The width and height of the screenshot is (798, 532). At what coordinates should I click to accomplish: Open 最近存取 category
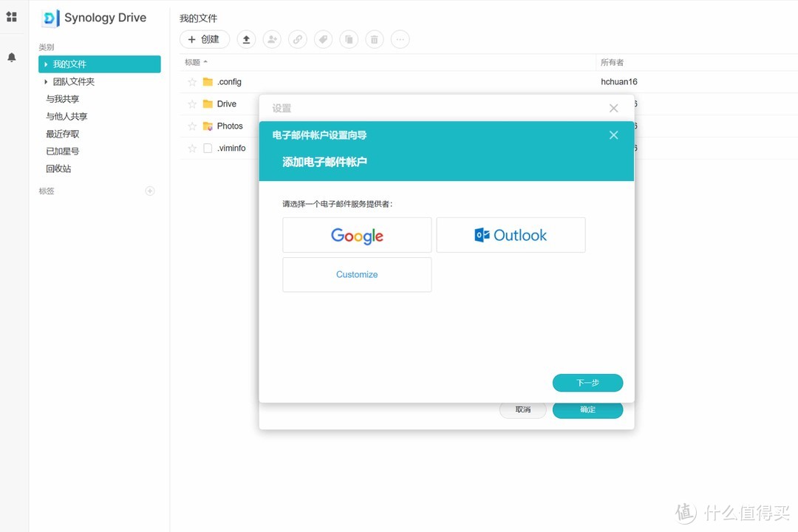point(63,134)
